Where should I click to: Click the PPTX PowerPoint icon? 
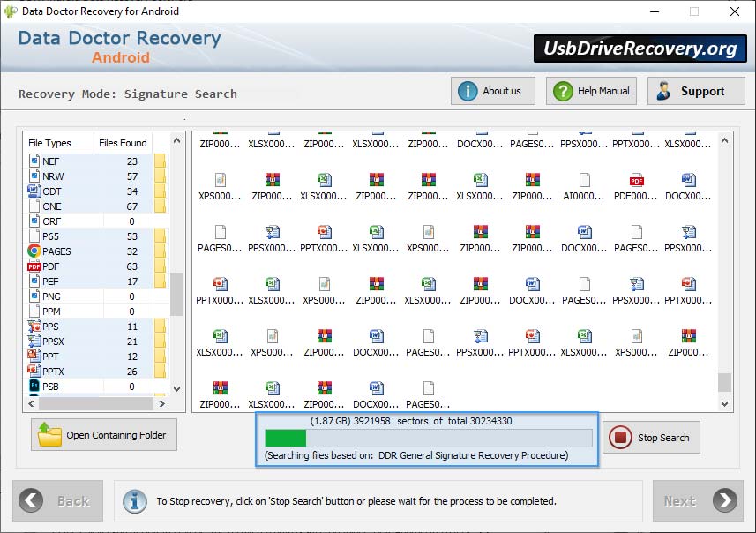coord(34,371)
